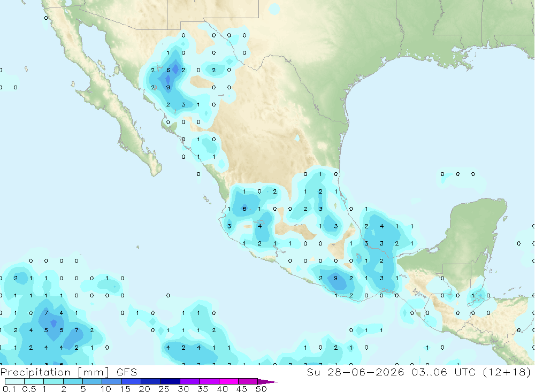Click the 25–30 mm navy legend swatch
The width and height of the screenshot is (535, 392).
[170, 381]
